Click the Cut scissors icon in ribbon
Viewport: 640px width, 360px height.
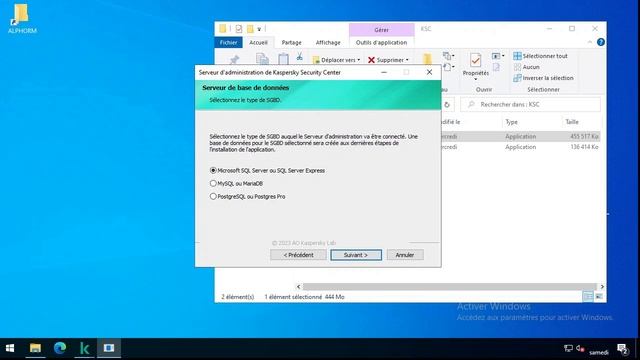tap(300, 56)
